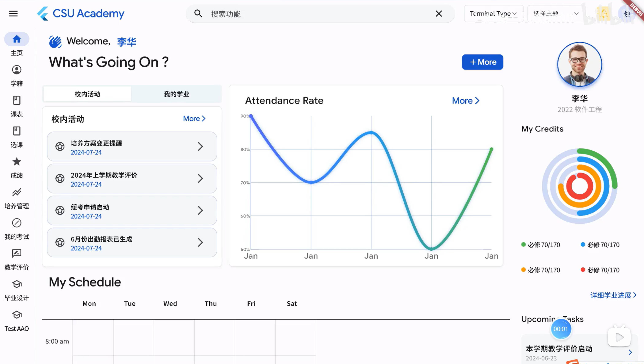
Task: Click the Mon column header in schedule
Action: [x=89, y=303]
